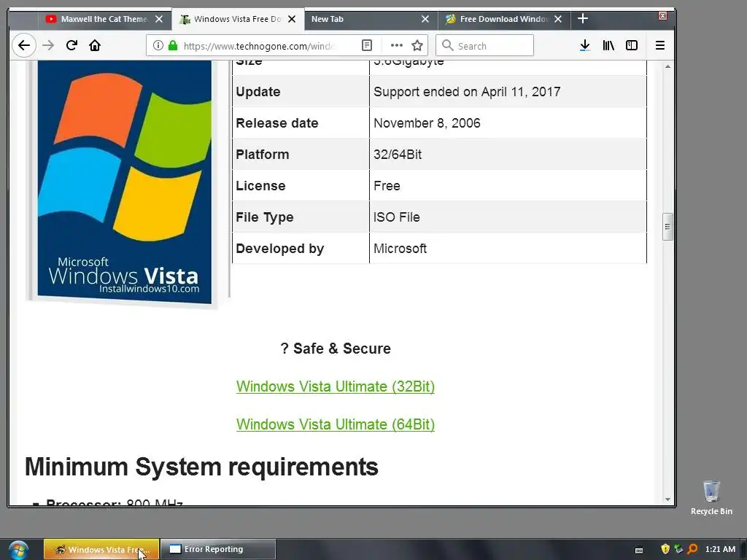Click the 'Microsoft' developer cell

click(508, 249)
